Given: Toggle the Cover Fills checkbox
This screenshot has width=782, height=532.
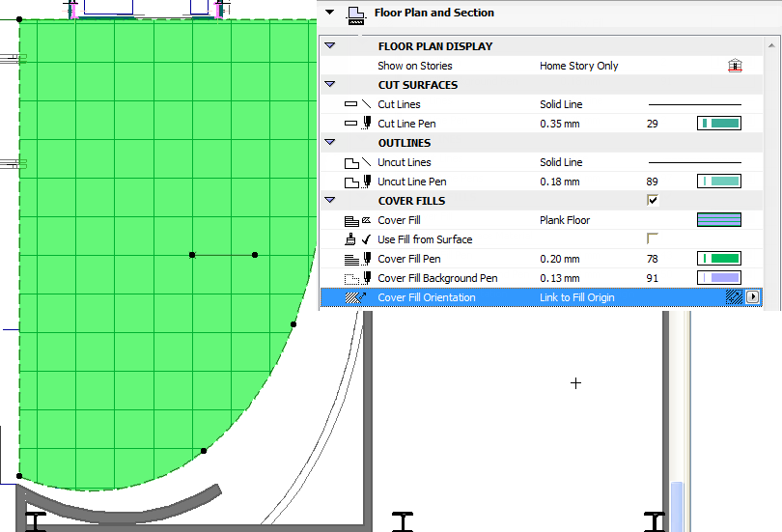Looking at the screenshot, I should coord(653,201).
